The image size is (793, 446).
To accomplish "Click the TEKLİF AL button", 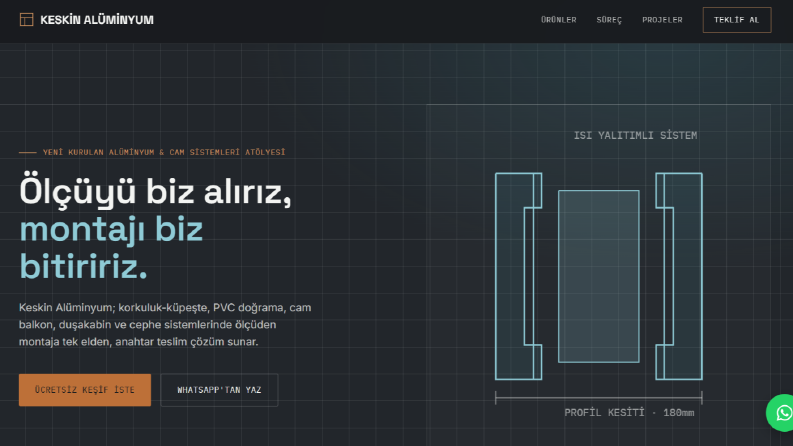I will pyautogui.click(x=737, y=20).
